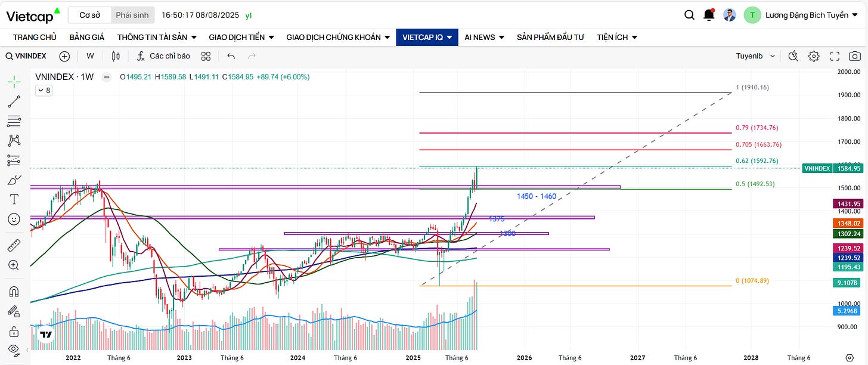The image size is (868, 365).
Task: Expand AI NEWS menu
Action: point(485,37)
